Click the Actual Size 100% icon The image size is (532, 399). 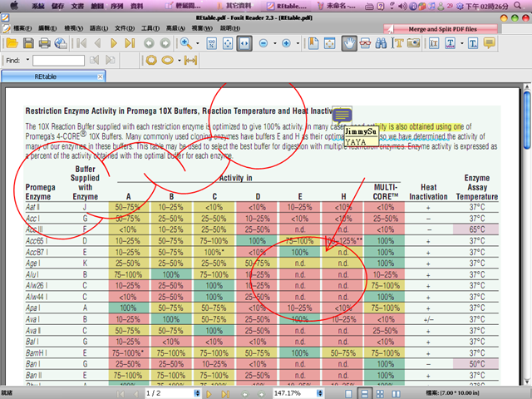point(212,43)
